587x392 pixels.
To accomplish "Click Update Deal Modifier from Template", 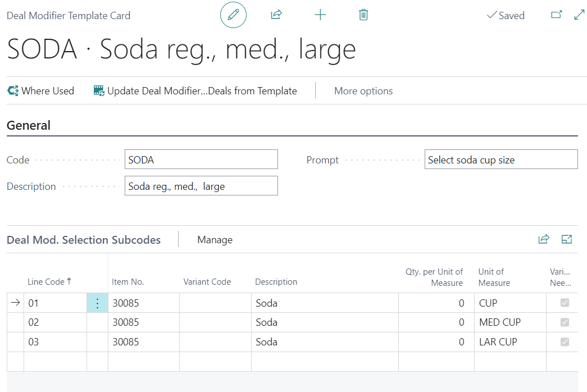I will [x=195, y=91].
